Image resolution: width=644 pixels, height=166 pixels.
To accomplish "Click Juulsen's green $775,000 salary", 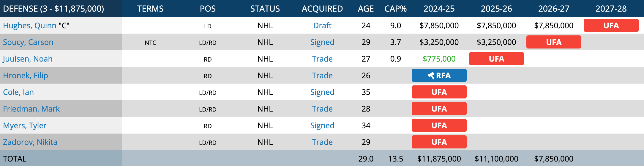I will (x=439, y=59).
